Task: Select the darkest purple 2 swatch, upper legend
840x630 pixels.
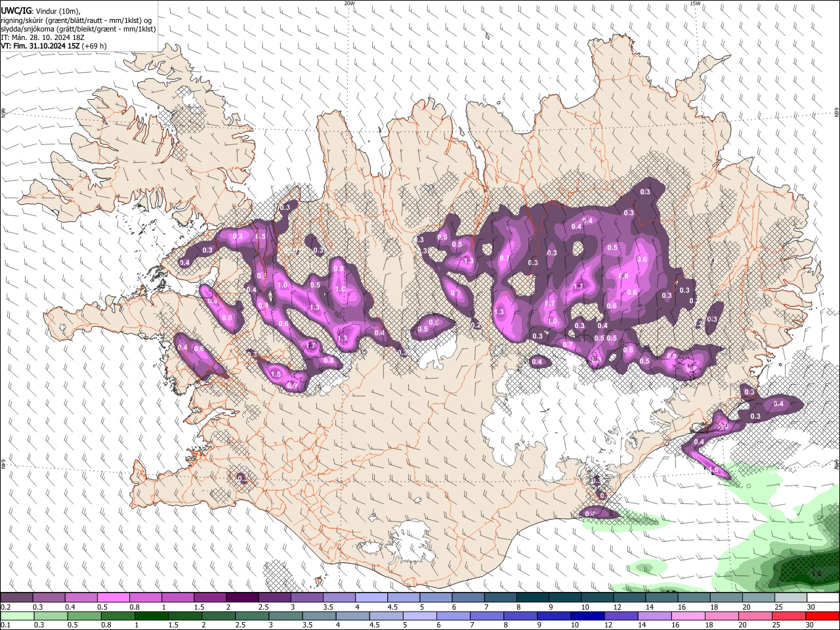Action: pyautogui.click(x=242, y=598)
